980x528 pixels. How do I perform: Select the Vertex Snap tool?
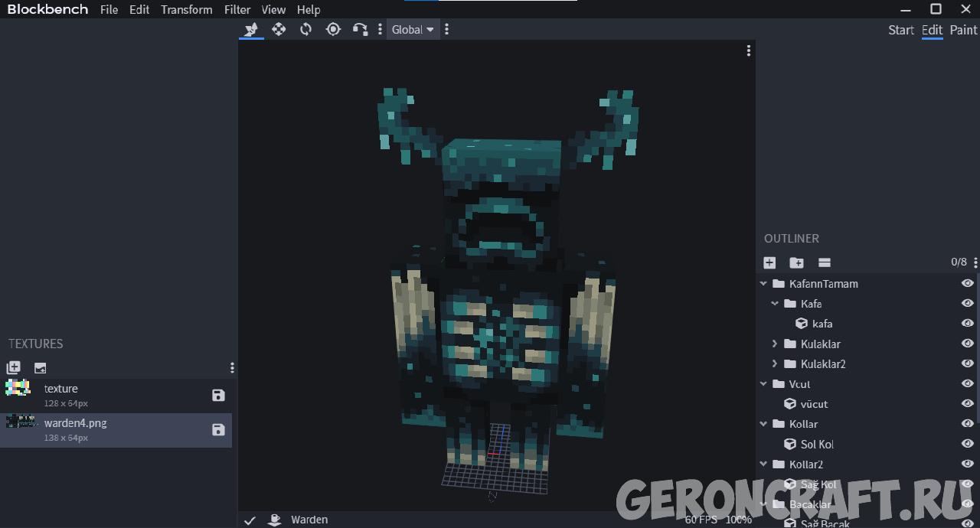(360, 29)
